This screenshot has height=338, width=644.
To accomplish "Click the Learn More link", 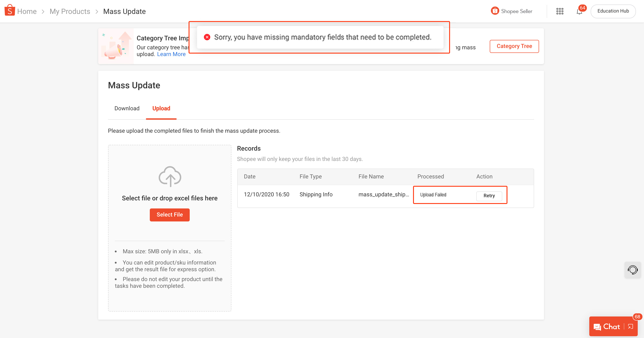I will tap(171, 54).
